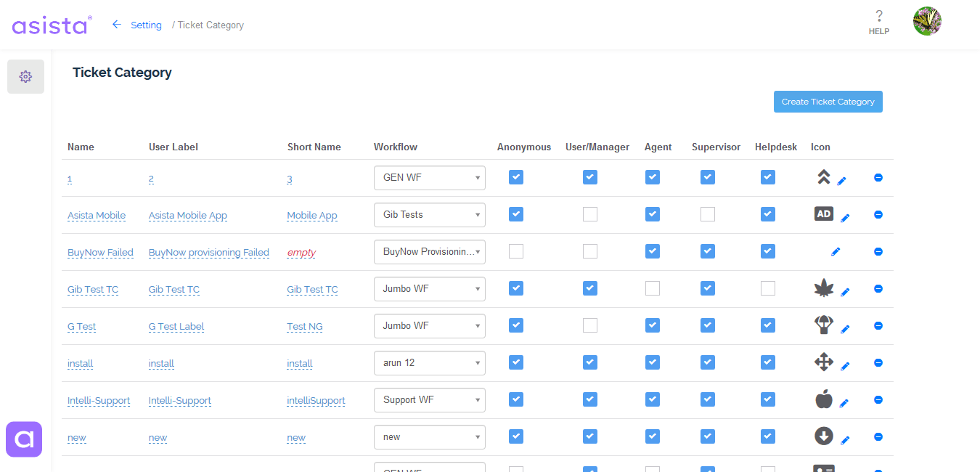980x472 pixels.
Task: Open the BuyNow Provisioning workflow dropdown
Action: pos(430,252)
